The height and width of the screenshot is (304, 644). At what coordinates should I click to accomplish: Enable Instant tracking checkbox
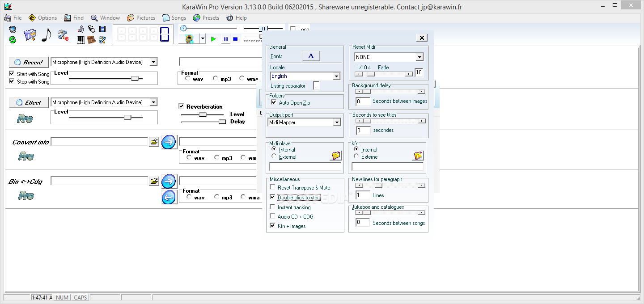click(273, 207)
